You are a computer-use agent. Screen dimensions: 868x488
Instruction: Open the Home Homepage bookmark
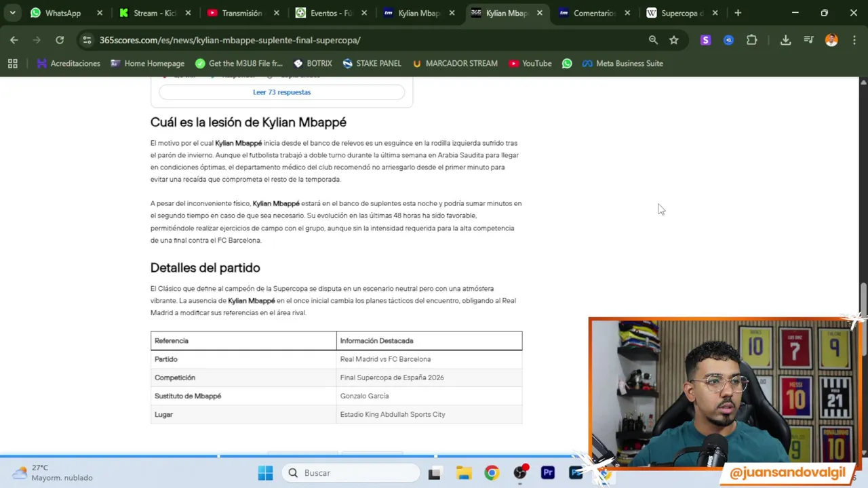[x=147, y=63]
